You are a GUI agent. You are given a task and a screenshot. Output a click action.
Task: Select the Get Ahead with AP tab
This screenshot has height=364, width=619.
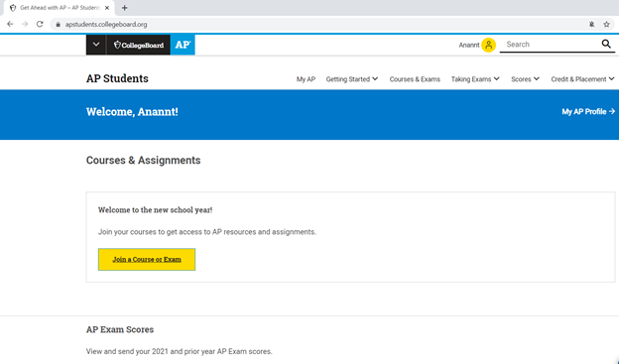pos(60,8)
